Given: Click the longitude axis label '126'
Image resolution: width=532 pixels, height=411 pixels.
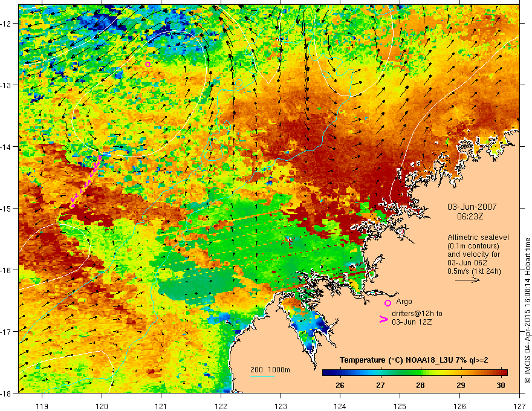Looking at the screenshot, I should [x=459, y=406].
